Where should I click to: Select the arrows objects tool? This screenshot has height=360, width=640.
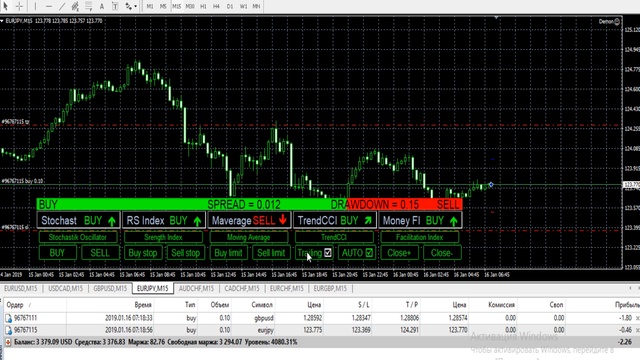tap(128, 6)
